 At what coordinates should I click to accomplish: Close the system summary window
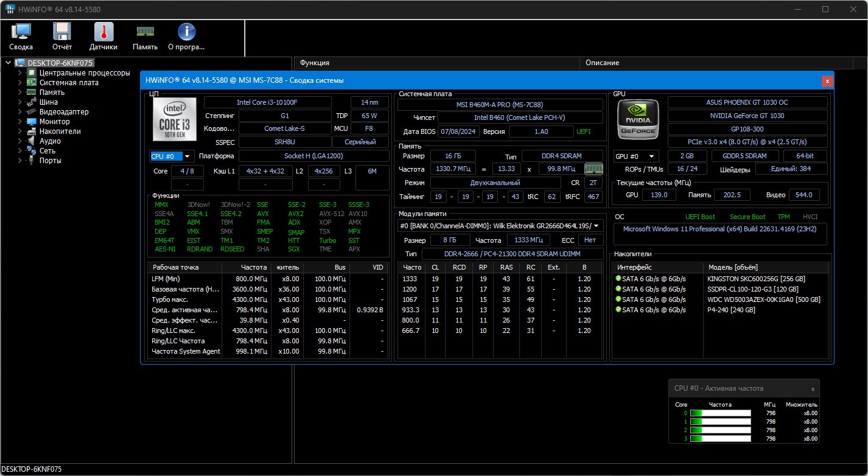click(x=826, y=80)
